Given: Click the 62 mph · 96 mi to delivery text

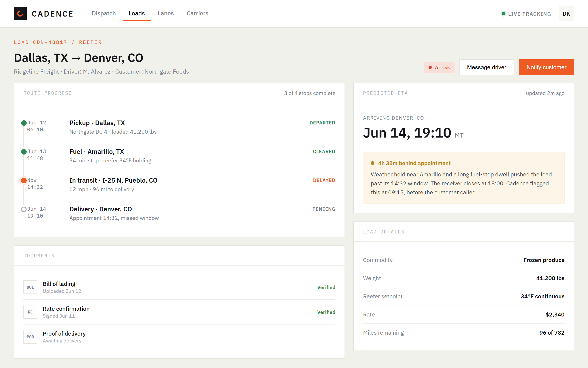Looking at the screenshot, I should (102, 189).
